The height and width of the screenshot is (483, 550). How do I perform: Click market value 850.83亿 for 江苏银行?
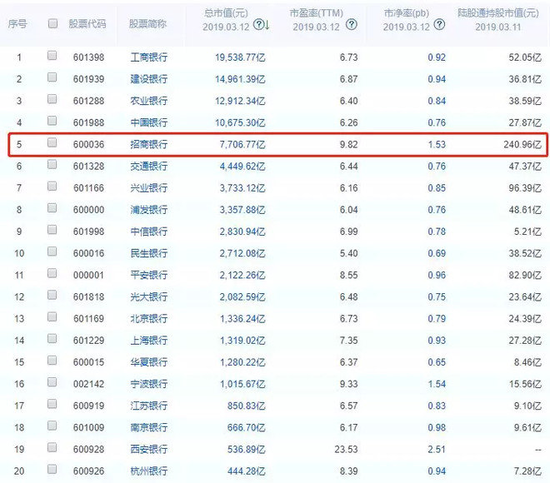[246, 405]
